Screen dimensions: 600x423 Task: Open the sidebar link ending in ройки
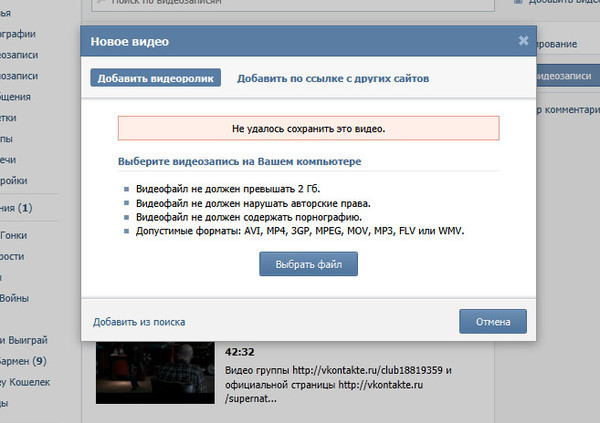coord(13,180)
